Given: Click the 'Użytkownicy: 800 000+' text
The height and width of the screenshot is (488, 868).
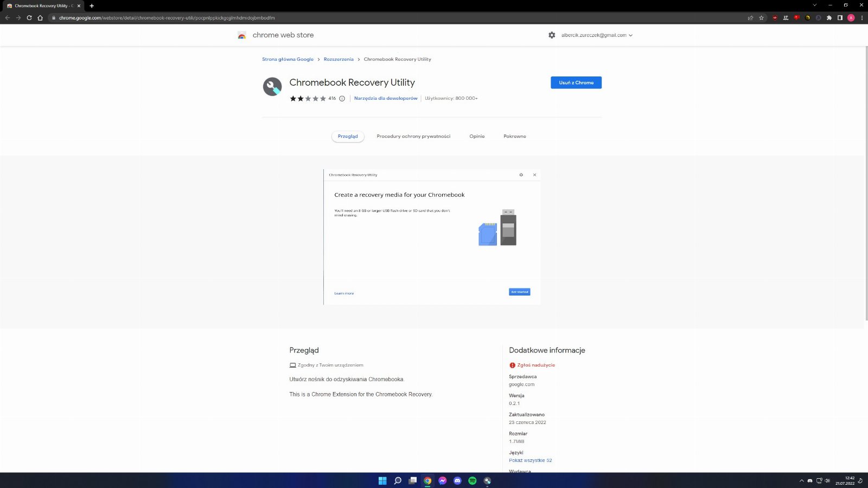Looking at the screenshot, I should coord(451,99).
